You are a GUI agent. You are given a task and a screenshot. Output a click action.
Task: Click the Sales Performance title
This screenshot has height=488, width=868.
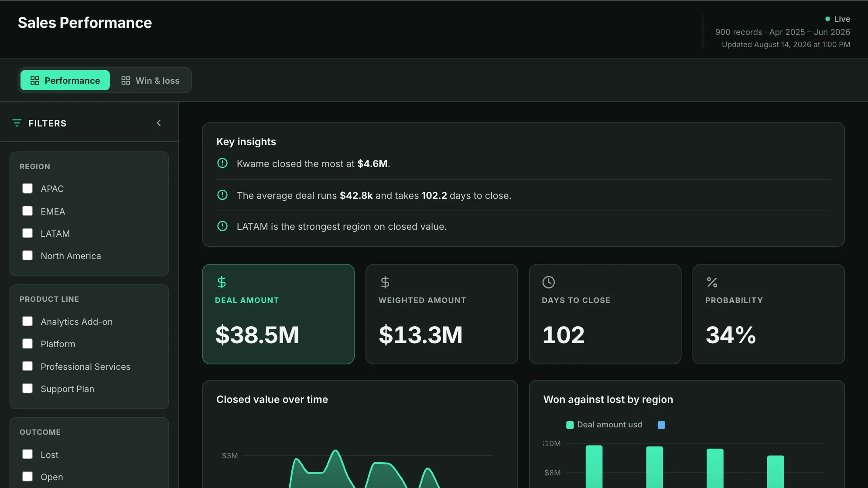[x=85, y=23]
